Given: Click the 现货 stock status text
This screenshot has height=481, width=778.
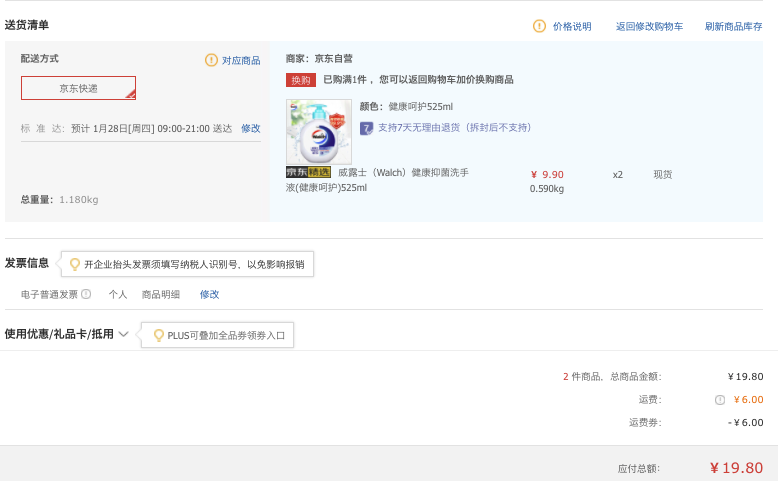Looking at the screenshot, I should [x=663, y=174].
